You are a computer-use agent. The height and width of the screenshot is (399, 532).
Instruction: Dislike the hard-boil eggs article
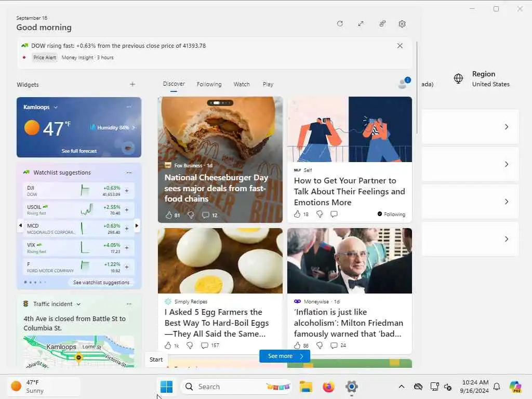190,345
